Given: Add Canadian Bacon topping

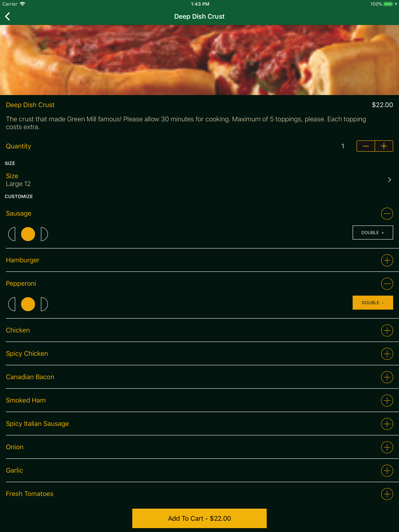Looking at the screenshot, I should pos(387,377).
